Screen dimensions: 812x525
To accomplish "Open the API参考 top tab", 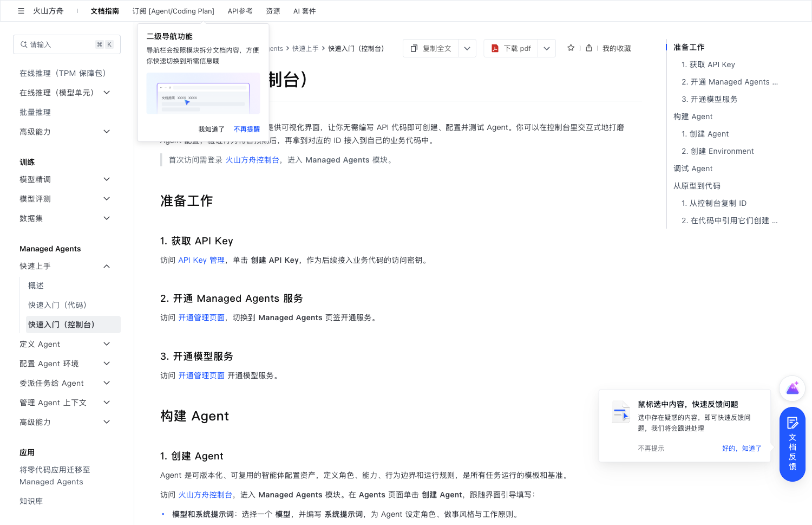I will click(x=240, y=11).
